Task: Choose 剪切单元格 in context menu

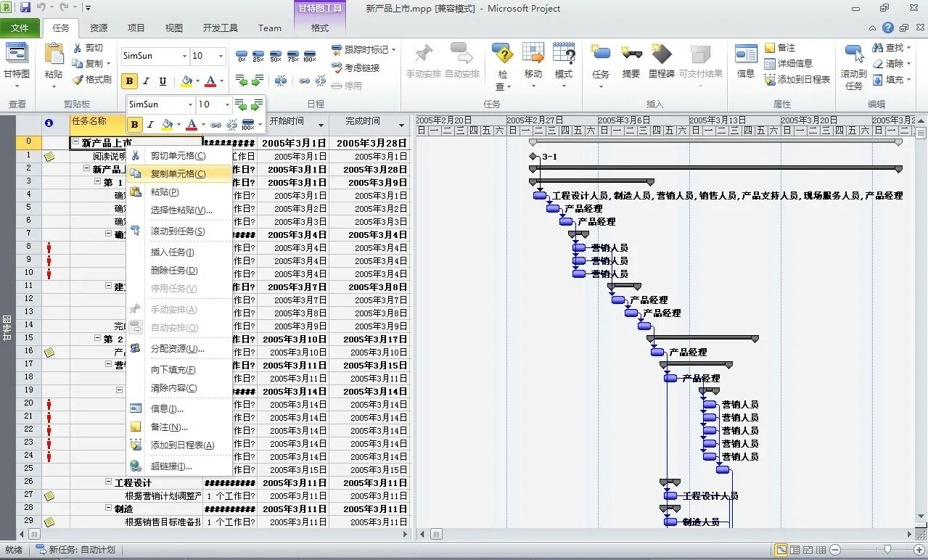Action: click(179, 156)
